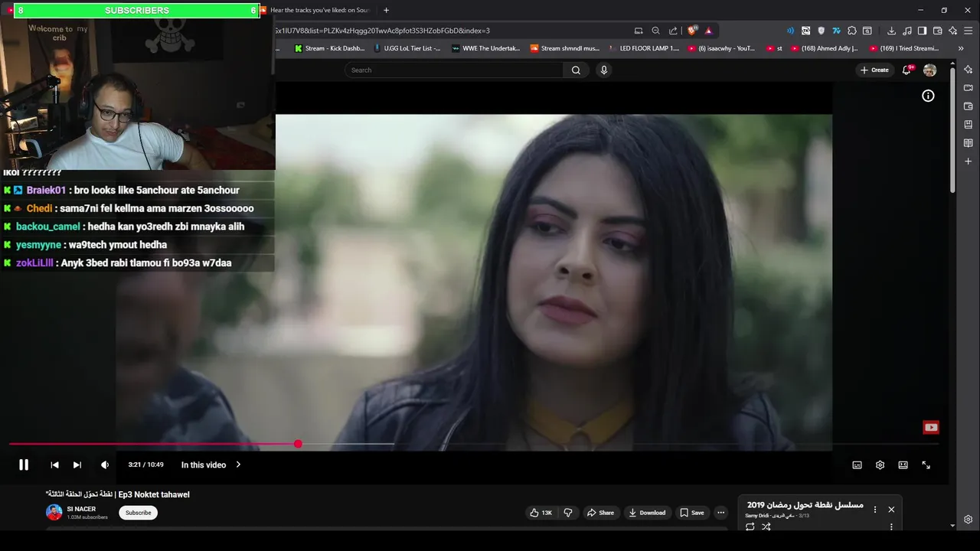Open 'Stream - Kick Dashb...' bookmark
980x551 pixels.
[x=329, y=48]
